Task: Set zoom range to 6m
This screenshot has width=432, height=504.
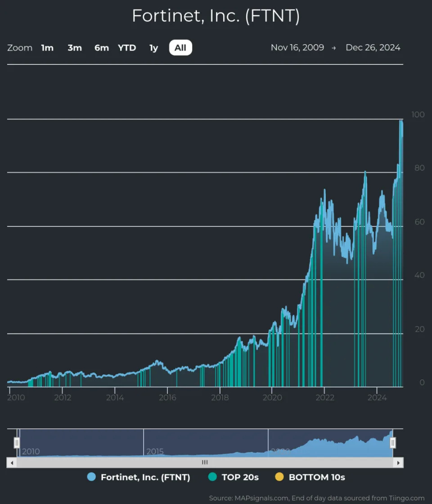Action: click(x=102, y=48)
